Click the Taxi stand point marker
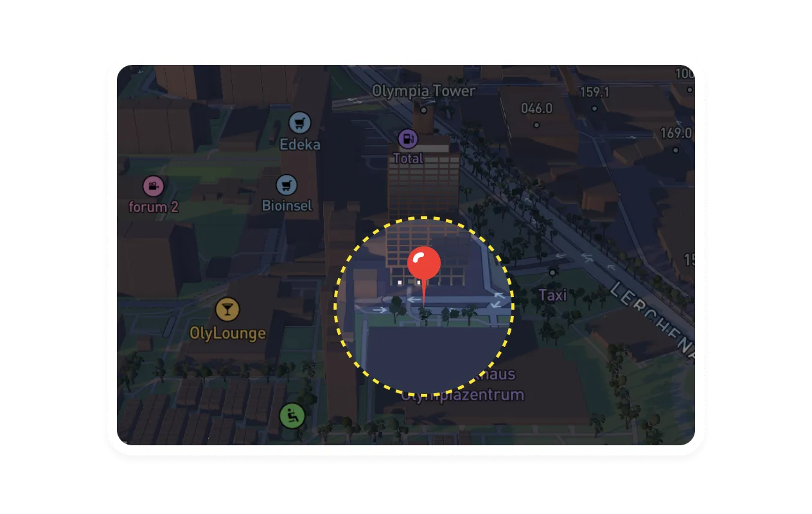 553,272
